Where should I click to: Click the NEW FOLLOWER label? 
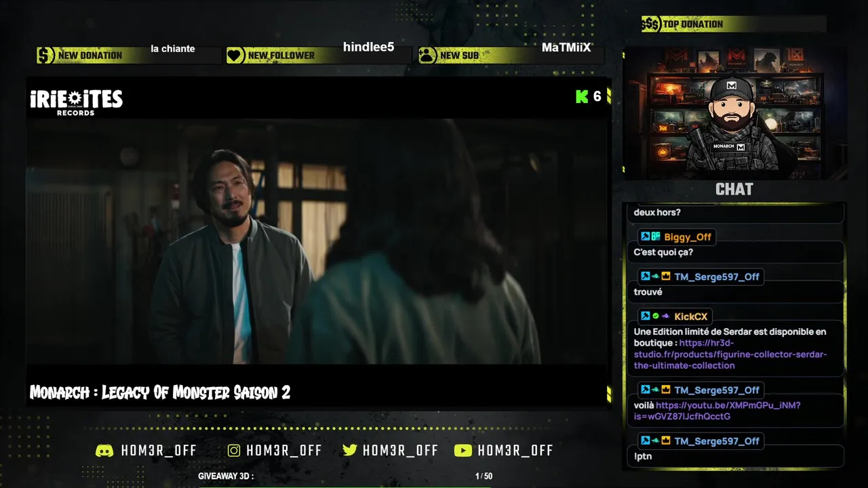281,56
